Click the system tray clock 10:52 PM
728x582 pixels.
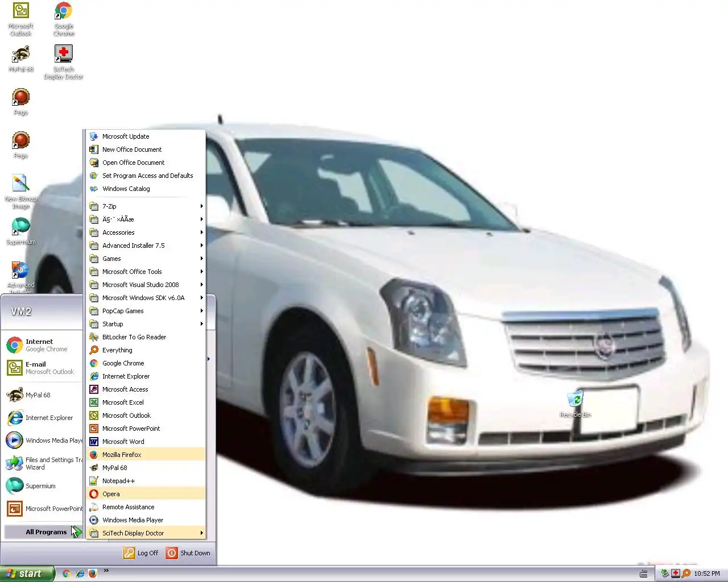point(706,573)
